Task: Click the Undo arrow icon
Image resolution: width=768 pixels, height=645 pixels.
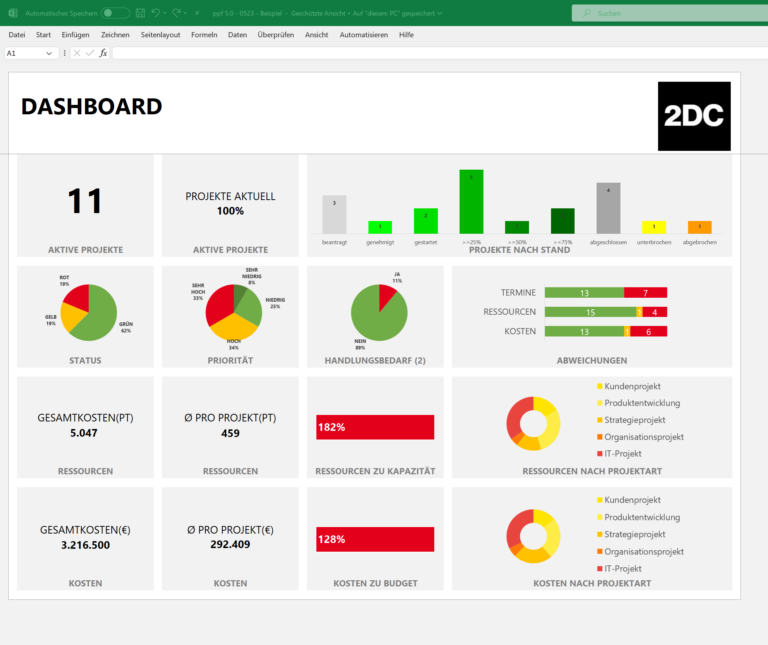Action: tap(156, 13)
